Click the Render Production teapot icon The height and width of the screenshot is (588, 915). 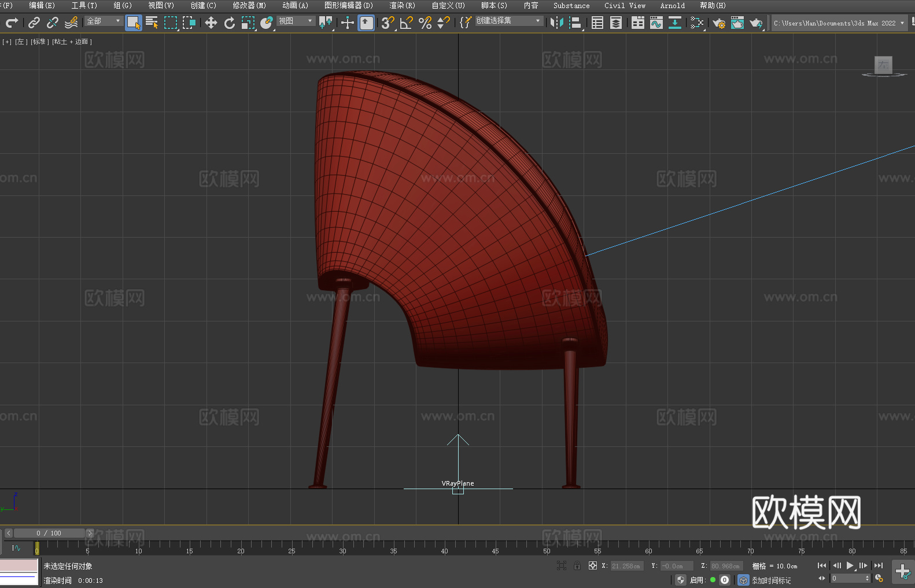[x=756, y=23]
